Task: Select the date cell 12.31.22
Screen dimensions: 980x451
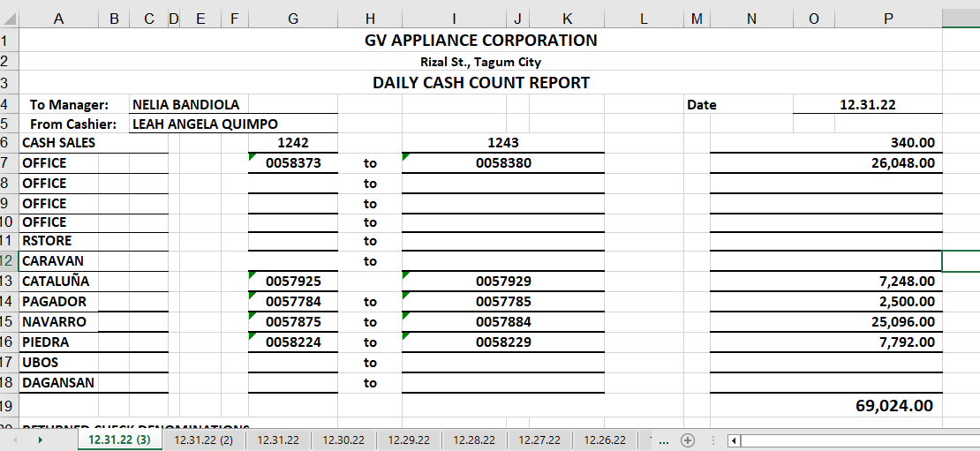Action: click(x=867, y=104)
